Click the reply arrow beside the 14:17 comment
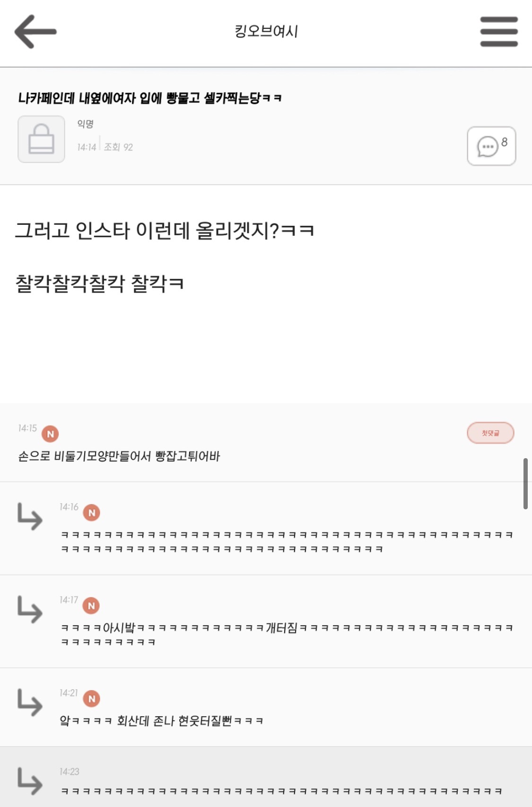 [29, 609]
